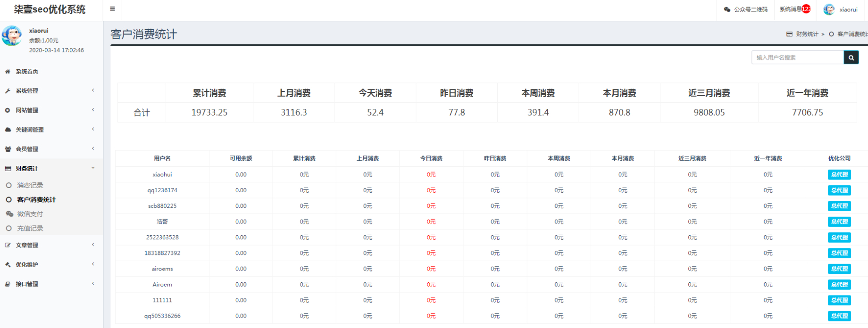Screen dimensions: 868x328
Task: Click 总代理 button for airoems row
Action: [x=839, y=269]
